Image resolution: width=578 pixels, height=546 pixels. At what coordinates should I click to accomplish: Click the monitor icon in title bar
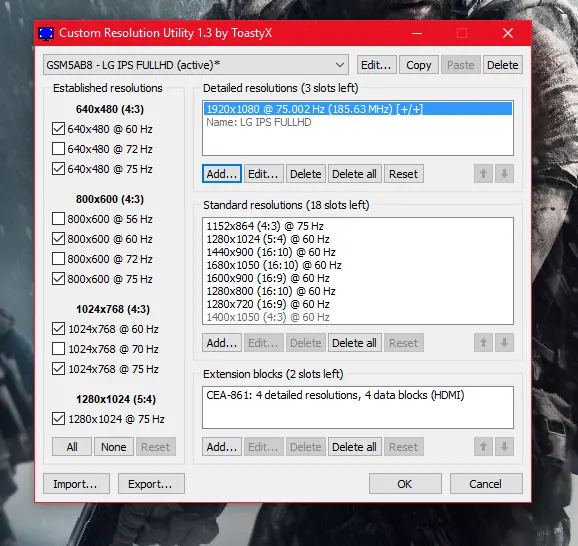pyautogui.click(x=46, y=33)
